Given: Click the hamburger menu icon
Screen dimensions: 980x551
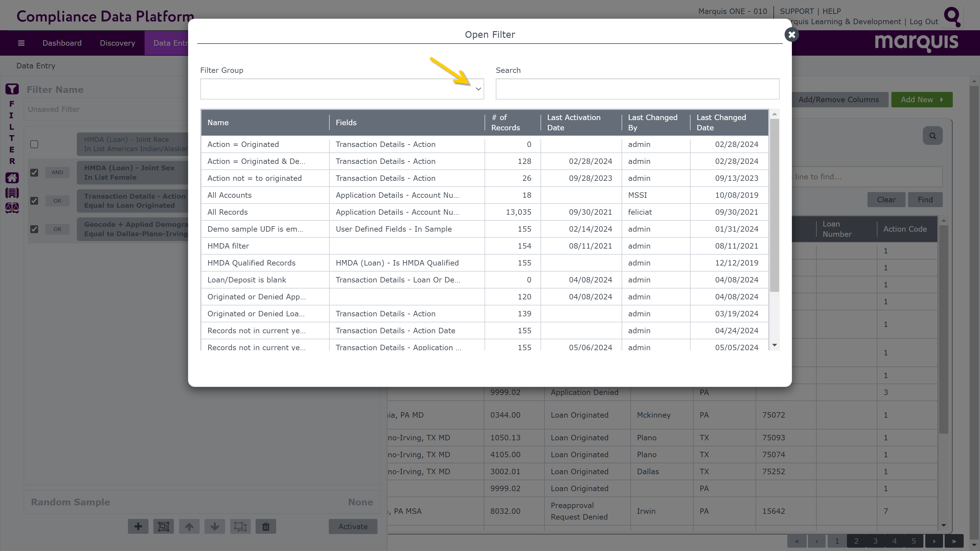Looking at the screenshot, I should click(21, 43).
